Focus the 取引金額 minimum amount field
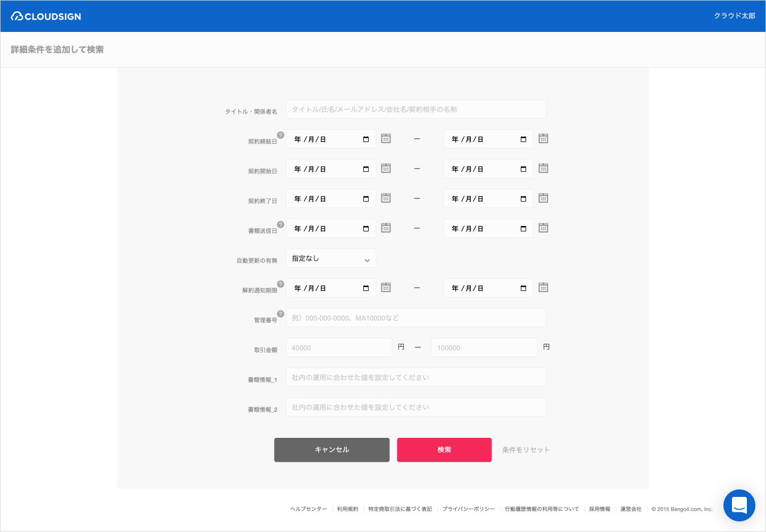The height and width of the screenshot is (532, 766). pos(339,347)
